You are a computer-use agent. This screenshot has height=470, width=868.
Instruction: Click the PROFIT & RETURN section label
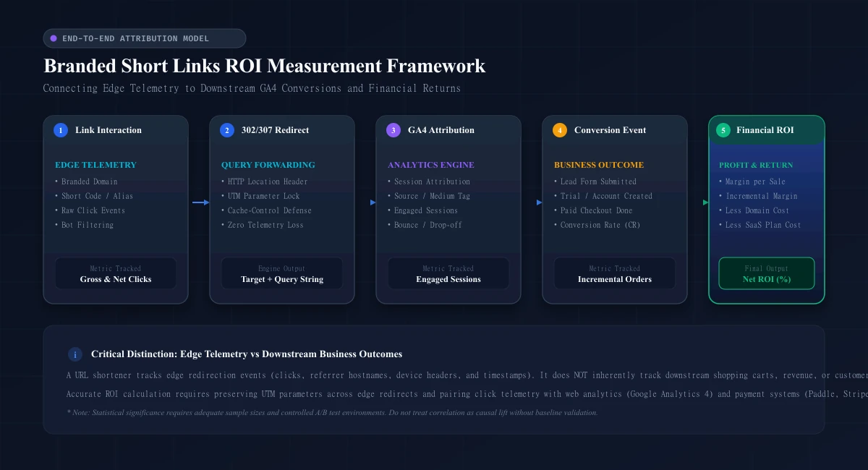point(756,165)
